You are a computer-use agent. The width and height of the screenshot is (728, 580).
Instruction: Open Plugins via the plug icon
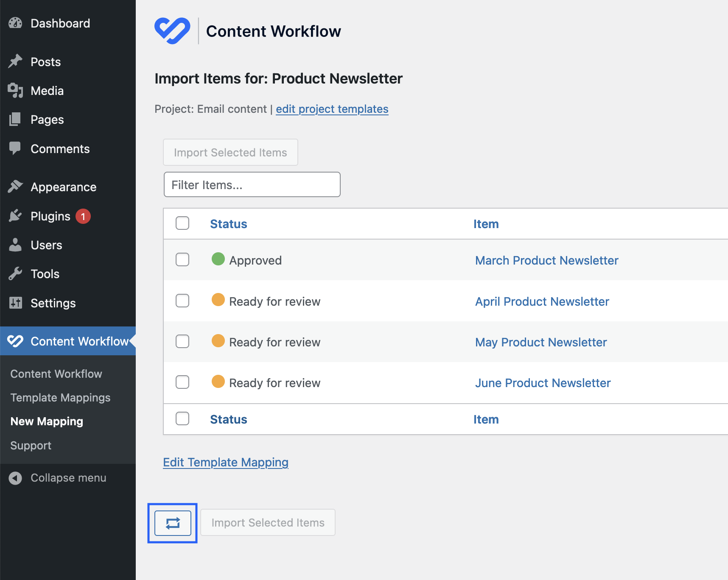coord(15,216)
